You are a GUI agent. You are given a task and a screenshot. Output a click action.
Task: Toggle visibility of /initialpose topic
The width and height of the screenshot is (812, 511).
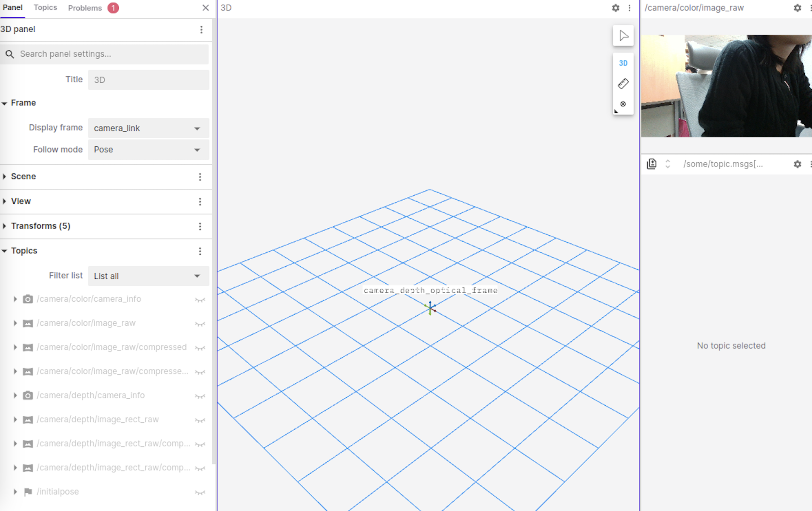coord(200,492)
